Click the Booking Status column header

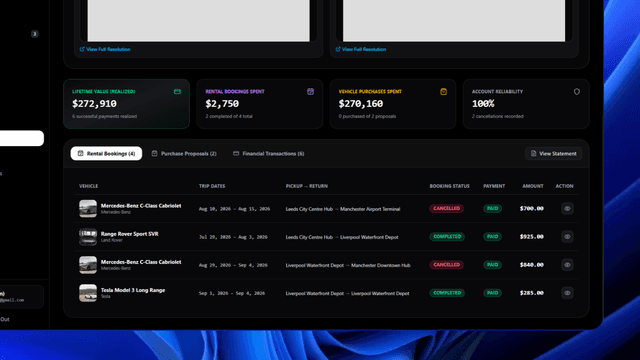click(449, 186)
